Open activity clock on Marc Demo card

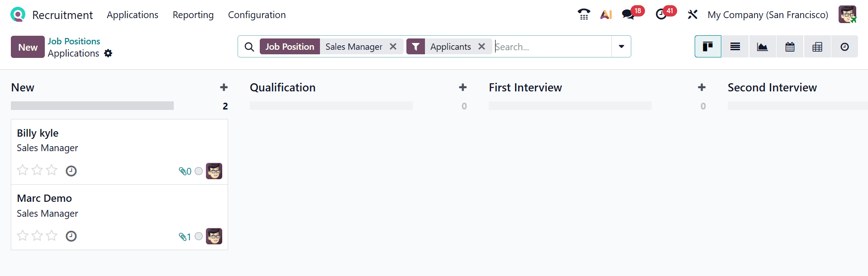pos(71,236)
